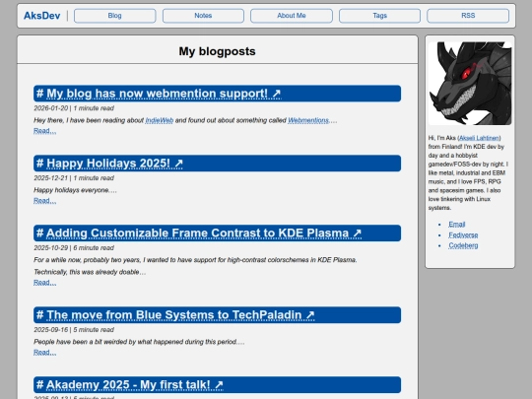The height and width of the screenshot is (399, 532).
Task: Click the dragon avatar image
Action: pos(470,83)
